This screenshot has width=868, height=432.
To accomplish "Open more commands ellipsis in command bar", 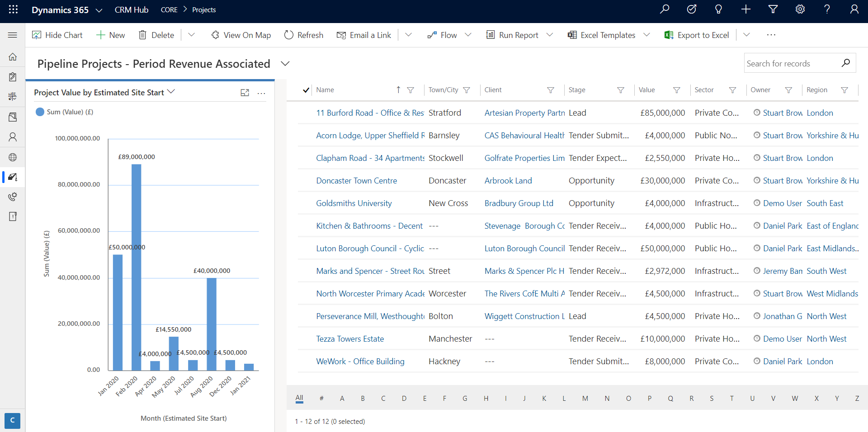I will pos(771,35).
